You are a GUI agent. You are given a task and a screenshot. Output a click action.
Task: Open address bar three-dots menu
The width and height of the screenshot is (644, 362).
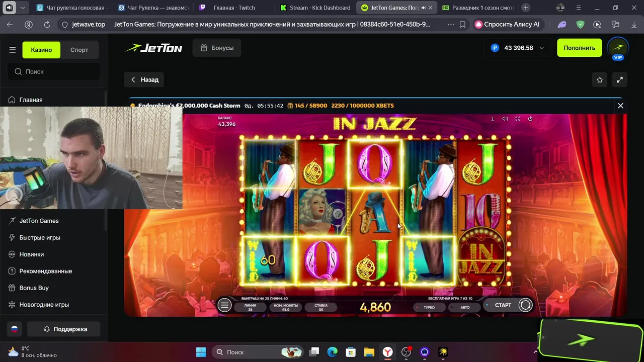(x=450, y=24)
